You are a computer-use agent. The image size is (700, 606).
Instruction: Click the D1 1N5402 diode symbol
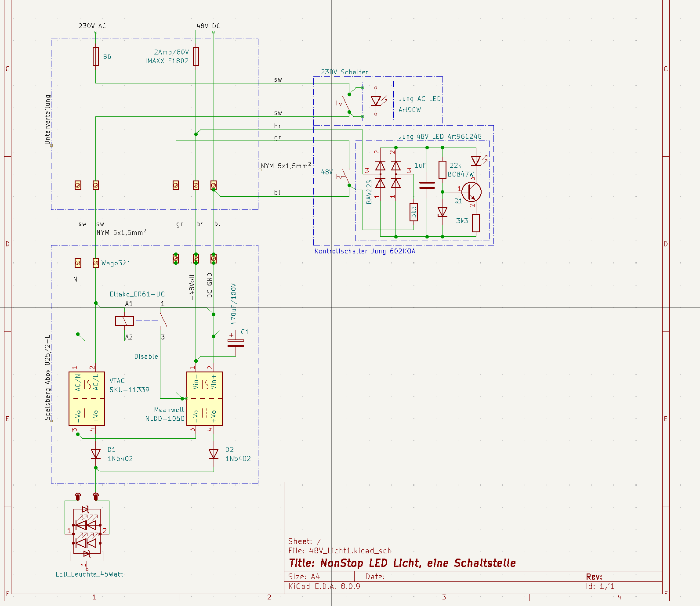[96, 454]
